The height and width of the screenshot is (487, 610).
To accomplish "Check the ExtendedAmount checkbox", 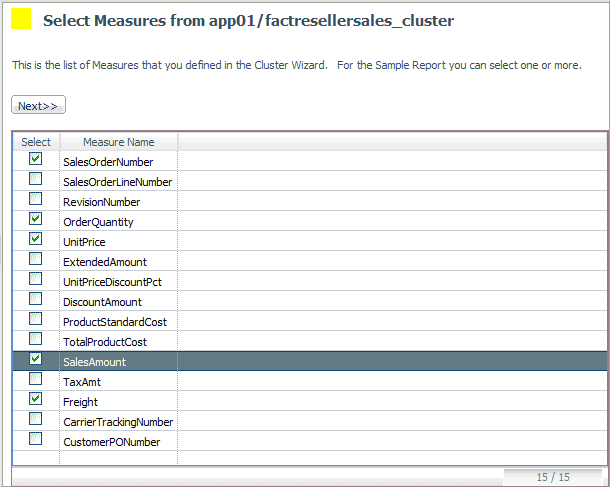I will 36,259.
